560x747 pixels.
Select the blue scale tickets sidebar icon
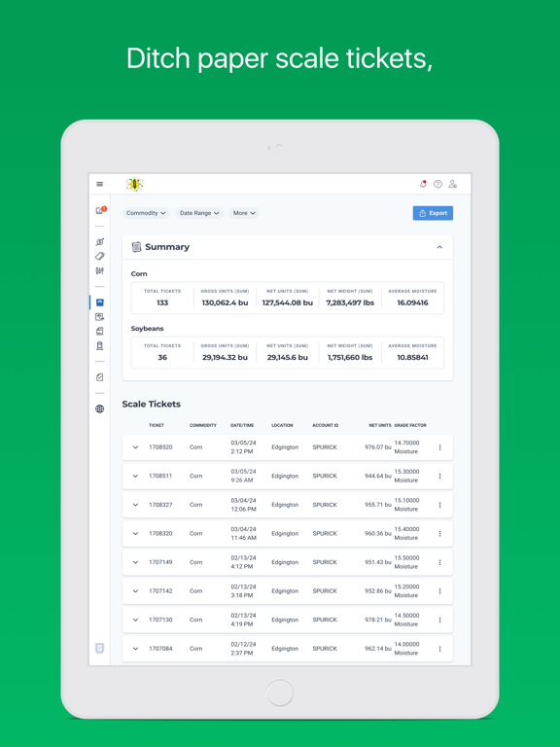[99, 302]
